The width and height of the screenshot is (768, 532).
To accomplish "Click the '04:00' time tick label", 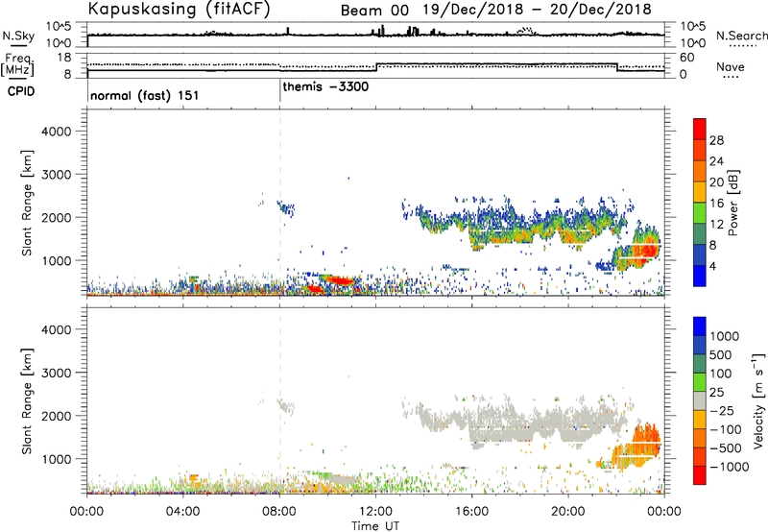I will pos(182,512).
